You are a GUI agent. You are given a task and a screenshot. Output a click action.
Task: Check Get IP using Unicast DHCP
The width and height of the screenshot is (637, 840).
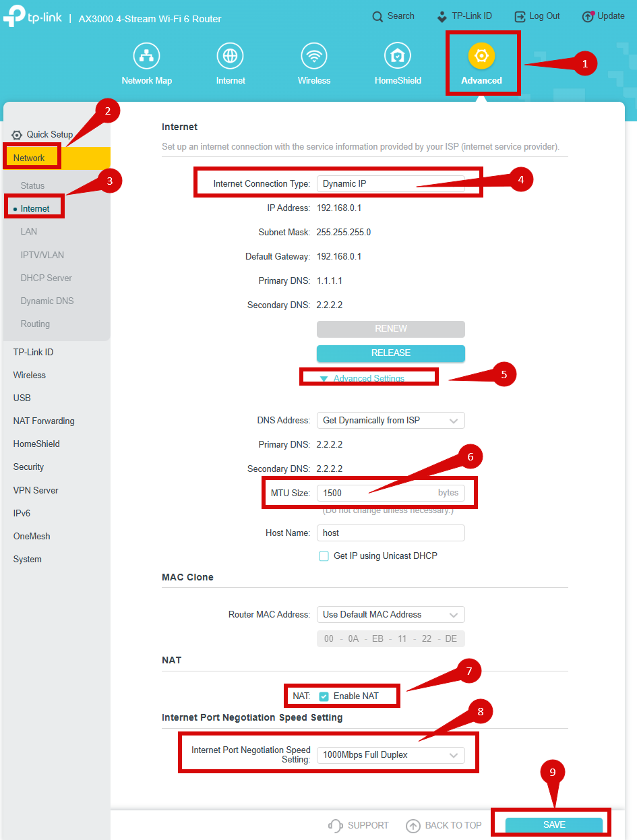coord(324,556)
